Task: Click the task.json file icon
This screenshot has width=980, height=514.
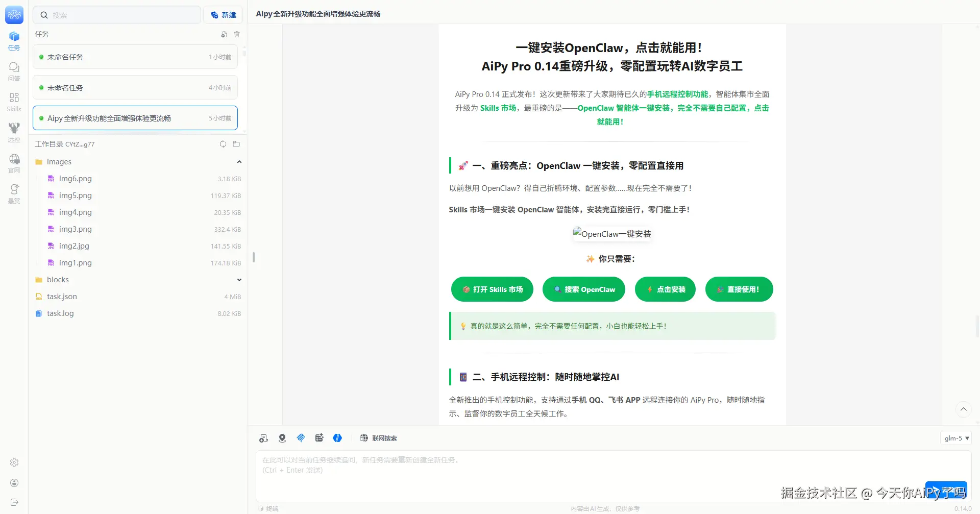Action: (39, 297)
